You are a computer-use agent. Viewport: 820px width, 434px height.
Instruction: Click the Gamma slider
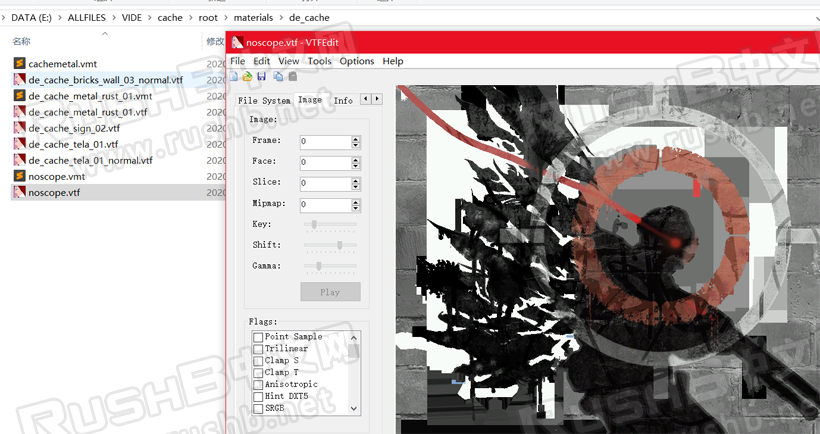coord(330,266)
